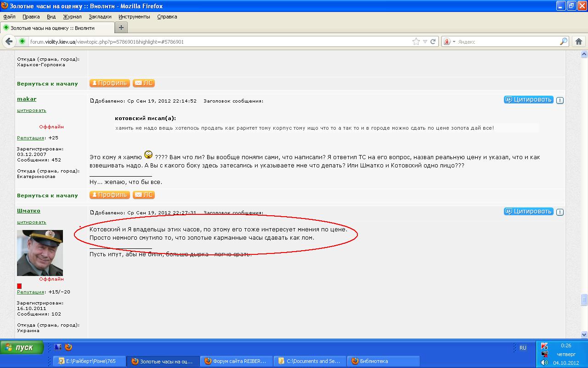Send makar a private message via ЛС
This screenshot has height=368, width=588.
click(144, 195)
